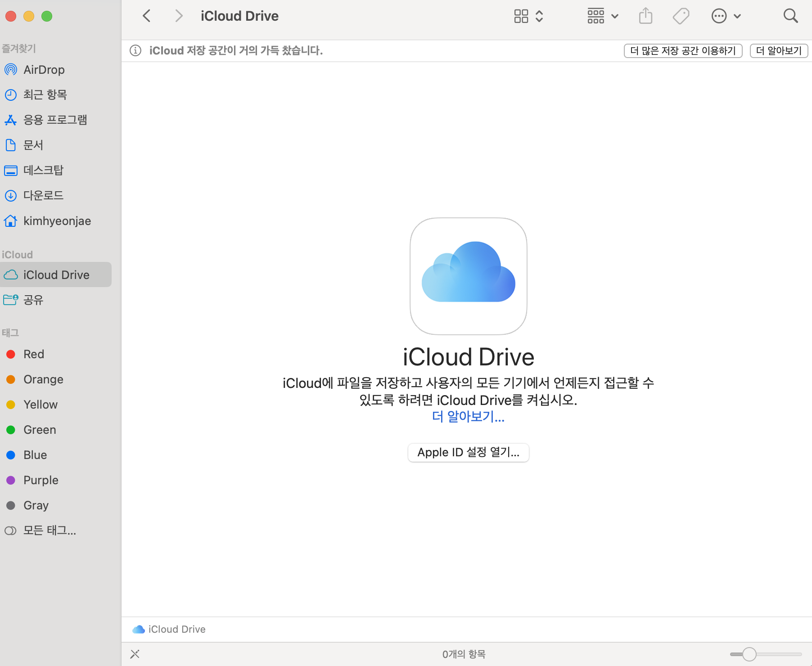Image resolution: width=812 pixels, height=666 pixels.
Task: Select 다운로드 in the sidebar
Action: 43,195
